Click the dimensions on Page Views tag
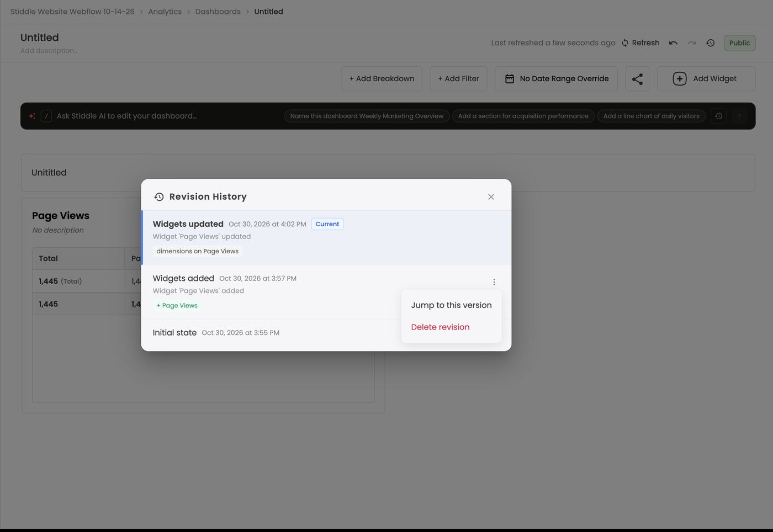 click(x=198, y=251)
